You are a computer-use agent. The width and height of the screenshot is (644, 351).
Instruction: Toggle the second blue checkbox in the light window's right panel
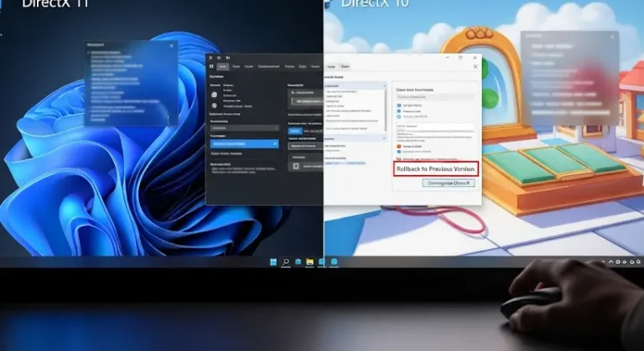tap(399, 111)
